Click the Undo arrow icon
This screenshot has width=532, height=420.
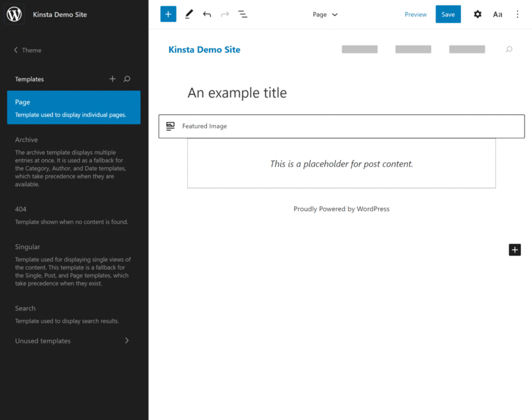(207, 15)
